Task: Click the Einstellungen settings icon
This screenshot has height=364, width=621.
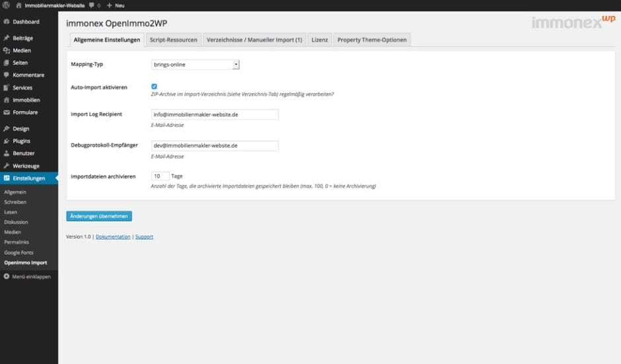Action: pyautogui.click(x=7, y=178)
